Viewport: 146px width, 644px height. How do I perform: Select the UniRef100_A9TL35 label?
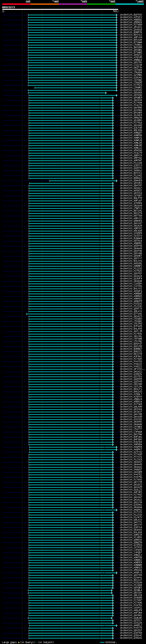click(131, 331)
